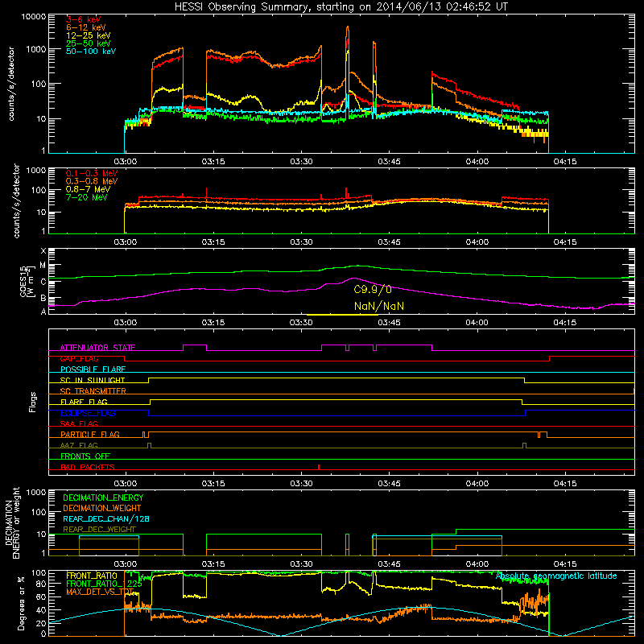Select the SC_TRANSMITTER label

[93, 390]
